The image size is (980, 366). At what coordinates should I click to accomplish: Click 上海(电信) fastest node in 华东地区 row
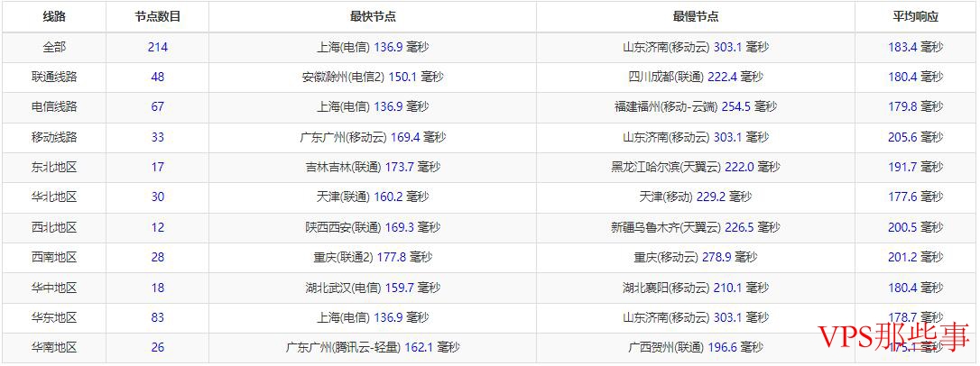tap(373, 317)
